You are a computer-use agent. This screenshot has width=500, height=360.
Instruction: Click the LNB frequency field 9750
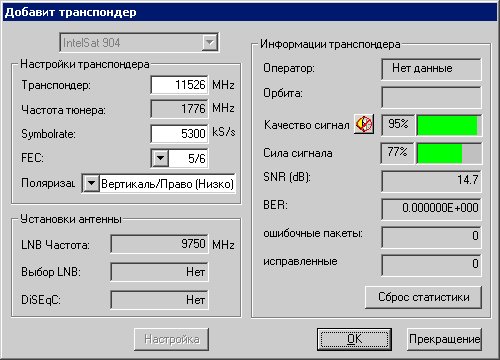tap(159, 244)
